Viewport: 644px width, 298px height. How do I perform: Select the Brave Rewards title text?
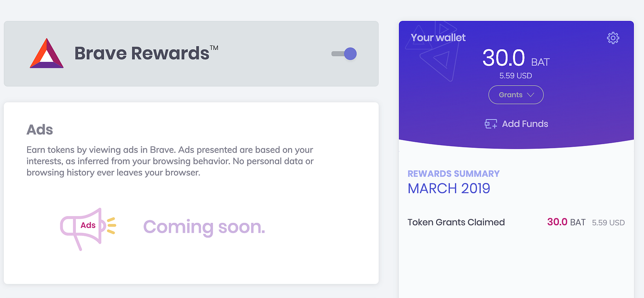146,53
